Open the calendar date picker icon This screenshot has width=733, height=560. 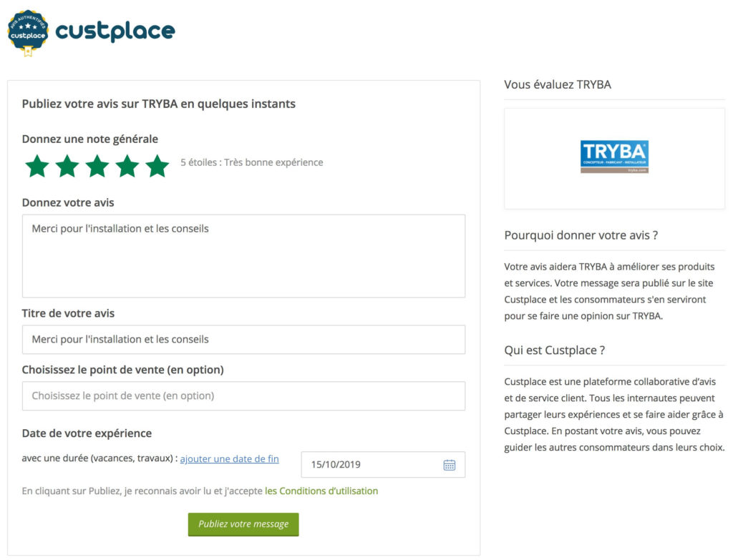[x=450, y=465]
